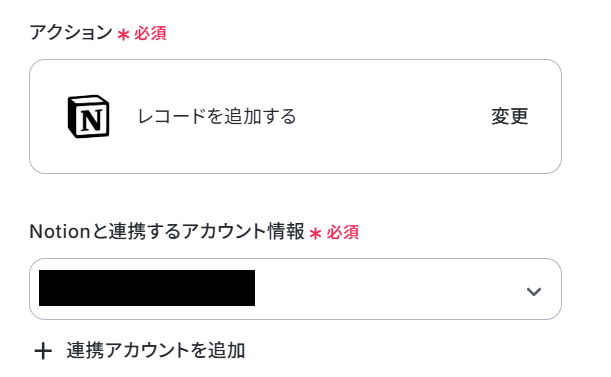611x377 pixels.
Task: Click the レコードを追加する action text
Action: pos(217,116)
